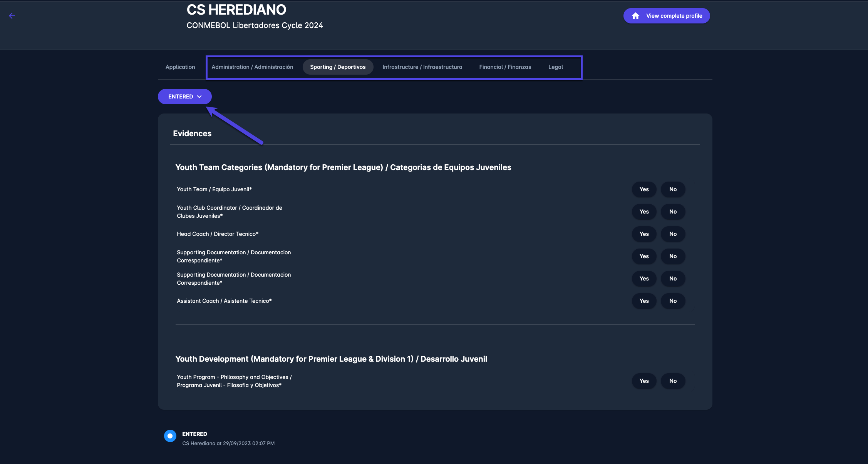Switch to Administration / Administración tab
Image resolution: width=868 pixels, height=464 pixels.
tap(252, 67)
